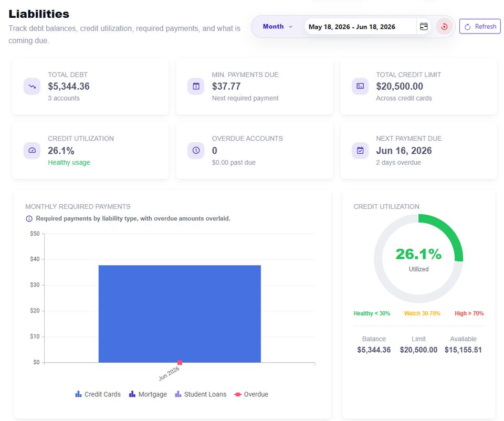Image resolution: width=504 pixels, height=421 pixels.
Task: Toggle Credit Cards series in chart legend
Action: 98,394
